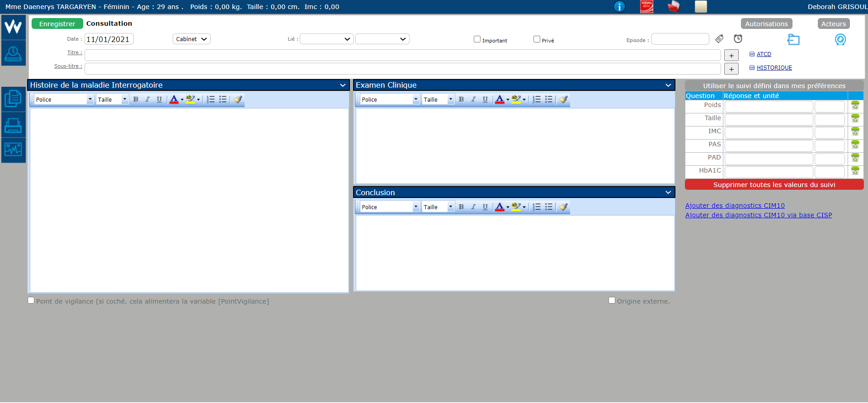Open Ajouter des diagnostics CIM10 link
Screen dimensions: 868x403
coord(735,206)
